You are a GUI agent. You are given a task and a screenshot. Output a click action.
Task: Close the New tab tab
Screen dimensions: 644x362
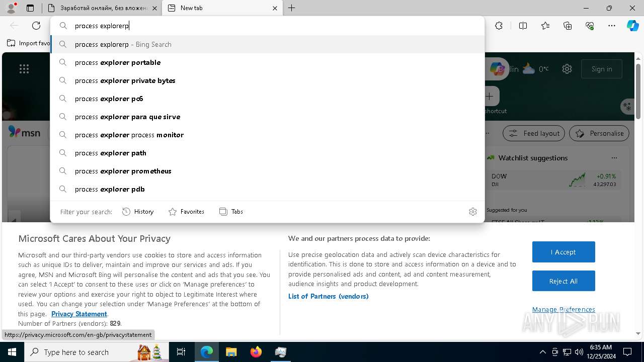pos(275,8)
